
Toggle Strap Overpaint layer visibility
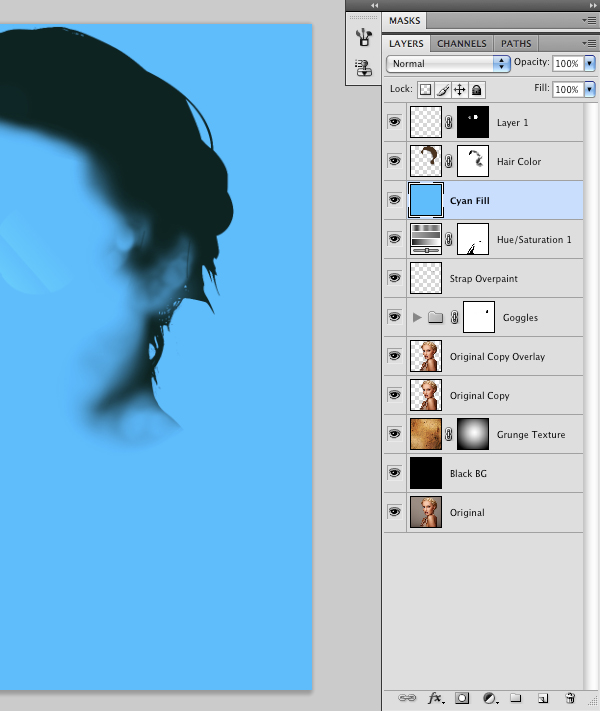395,278
